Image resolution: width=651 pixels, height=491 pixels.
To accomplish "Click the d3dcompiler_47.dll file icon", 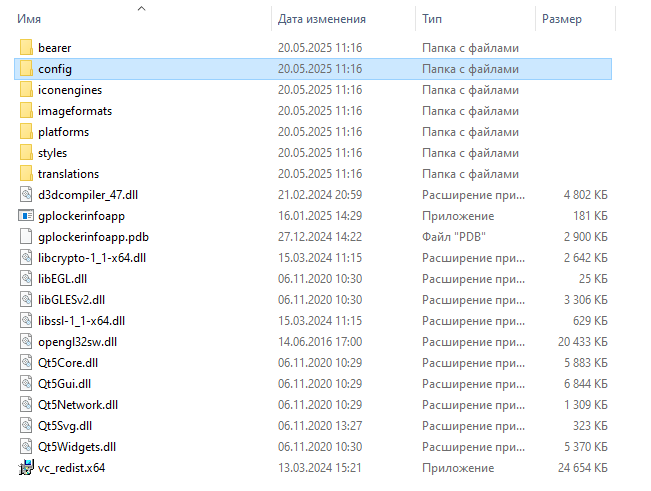I will [26, 195].
